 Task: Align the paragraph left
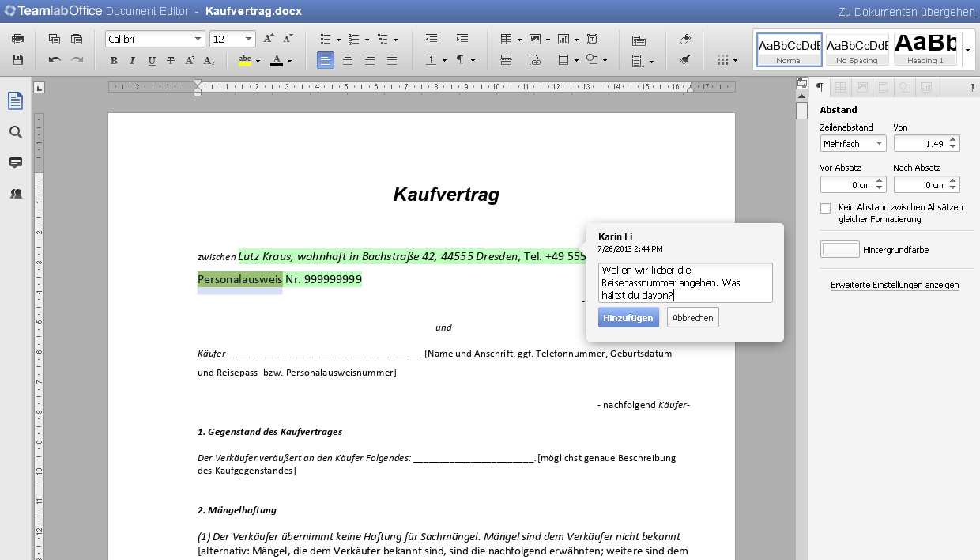tap(326, 59)
